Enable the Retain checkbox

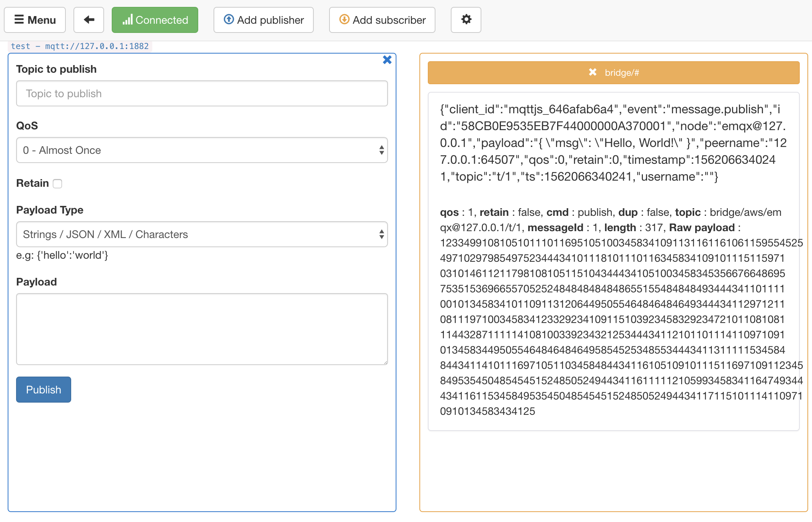click(x=57, y=184)
